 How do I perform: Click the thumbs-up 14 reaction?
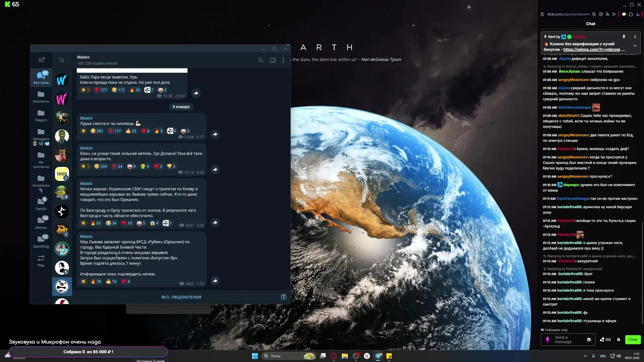point(111,282)
